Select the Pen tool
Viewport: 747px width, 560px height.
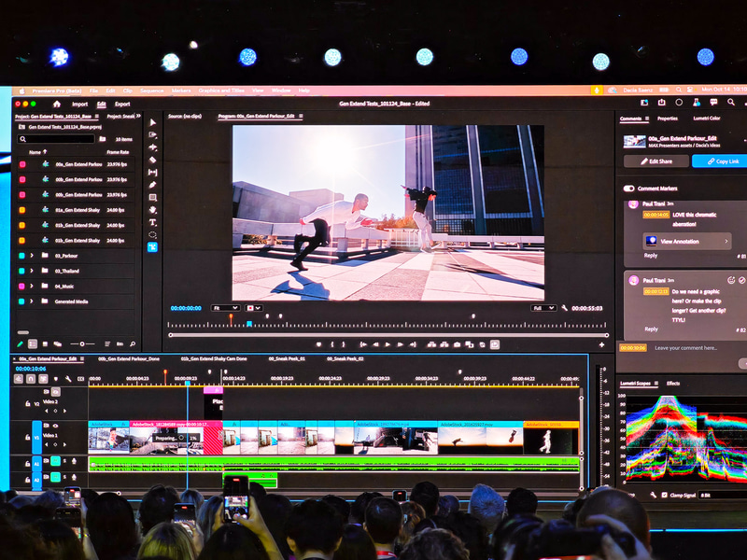153,185
